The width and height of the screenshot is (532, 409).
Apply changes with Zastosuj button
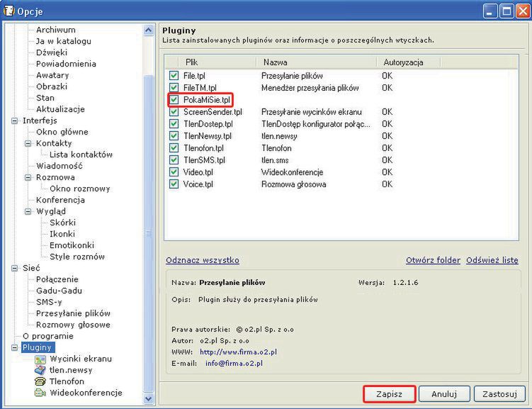pos(499,394)
